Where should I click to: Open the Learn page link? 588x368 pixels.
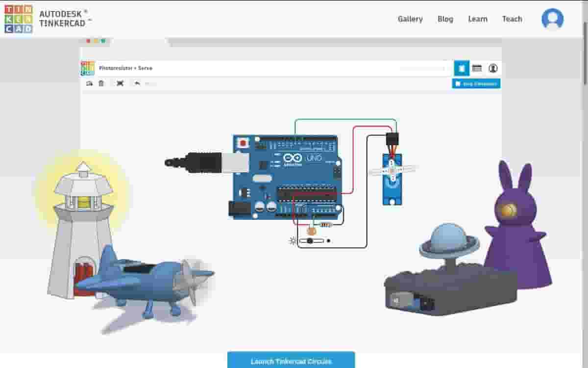pos(478,19)
